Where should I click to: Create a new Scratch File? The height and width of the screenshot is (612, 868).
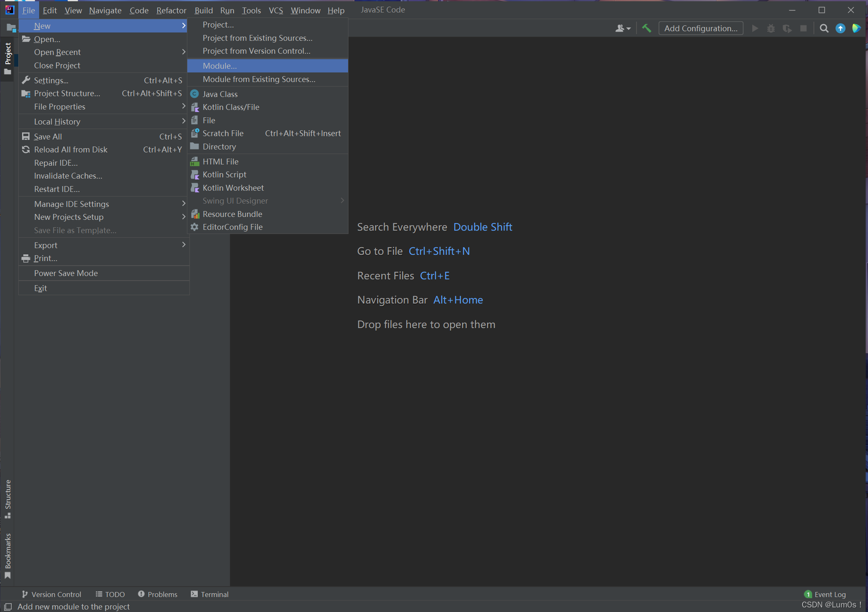[268, 133]
